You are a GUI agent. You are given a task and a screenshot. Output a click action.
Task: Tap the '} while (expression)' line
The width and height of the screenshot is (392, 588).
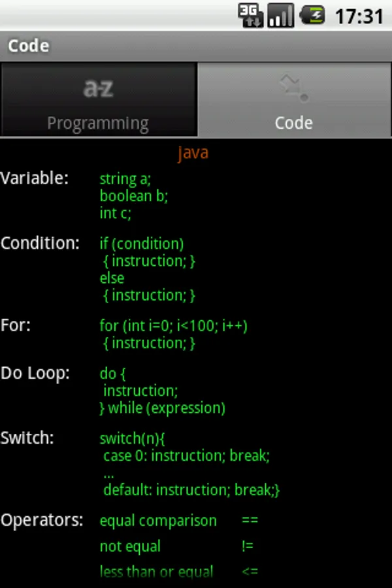coord(163,408)
